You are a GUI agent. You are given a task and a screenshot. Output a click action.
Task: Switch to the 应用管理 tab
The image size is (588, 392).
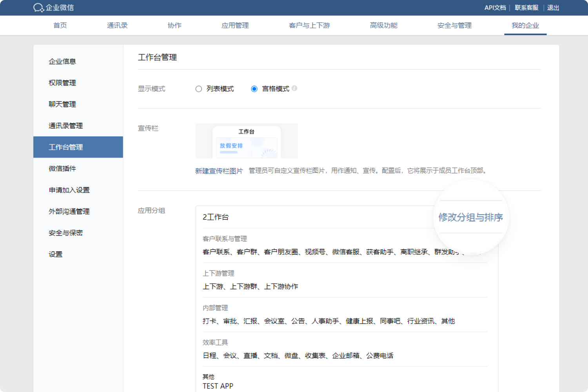click(234, 25)
